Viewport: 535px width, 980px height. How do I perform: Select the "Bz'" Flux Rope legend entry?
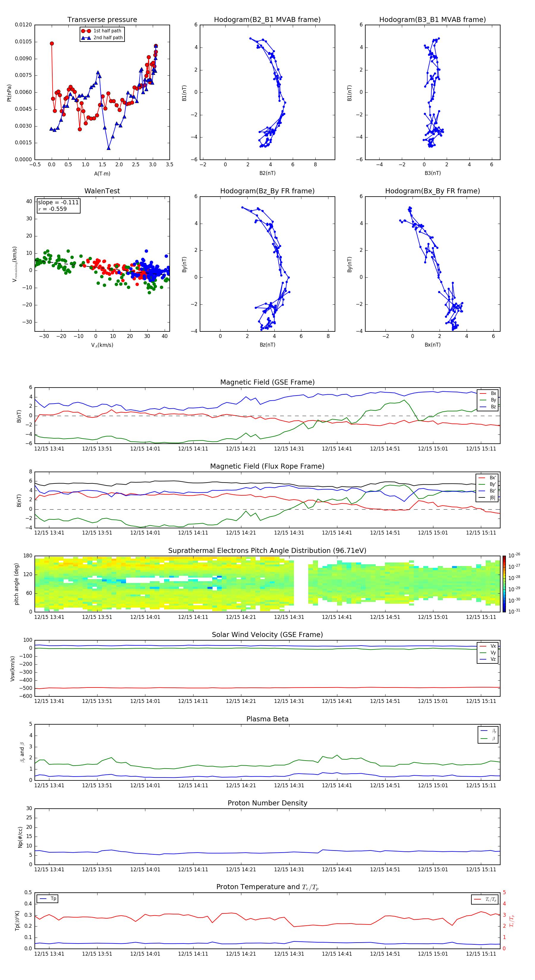487,491
